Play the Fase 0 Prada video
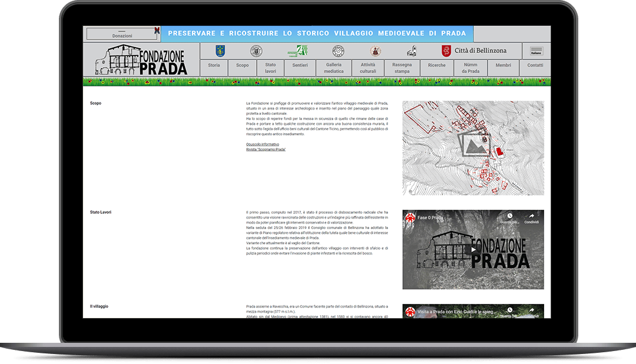 pyautogui.click(x=473, y=249)
